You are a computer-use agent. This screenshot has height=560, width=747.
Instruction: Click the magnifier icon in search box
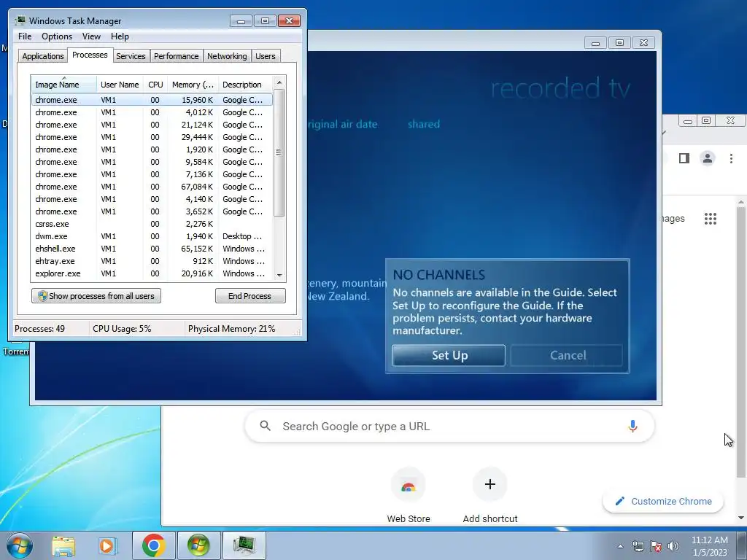point(266,426)
